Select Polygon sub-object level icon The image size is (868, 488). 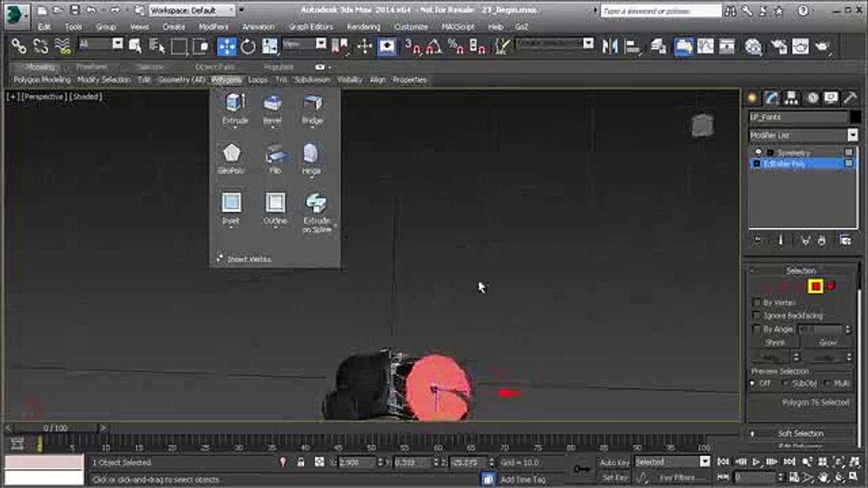pos(815,287)
